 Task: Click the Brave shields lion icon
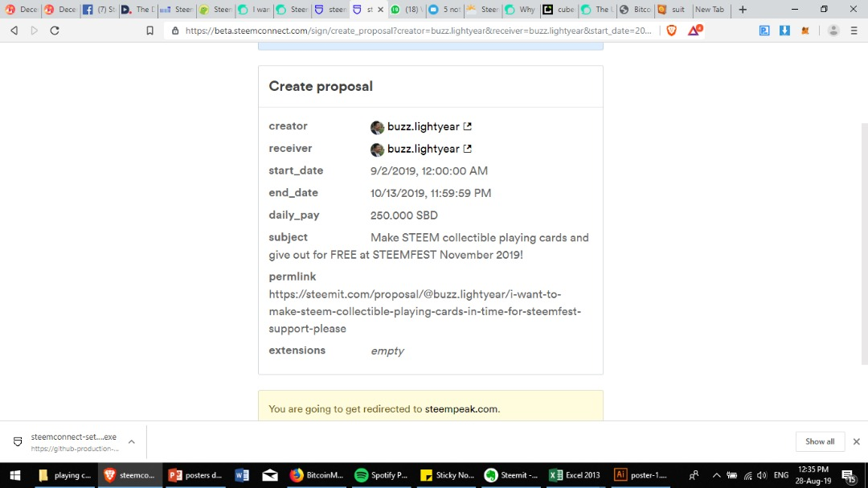click(671, 31)
